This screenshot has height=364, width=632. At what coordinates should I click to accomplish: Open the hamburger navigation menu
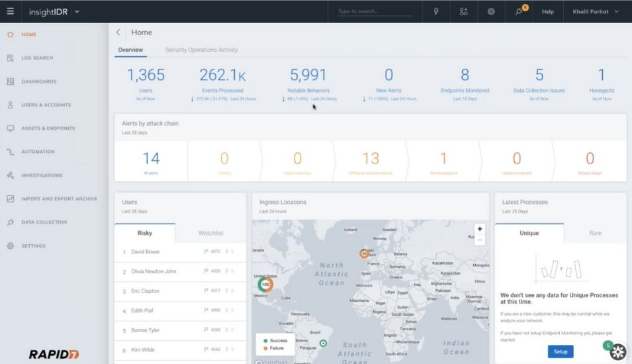[11, 11]
